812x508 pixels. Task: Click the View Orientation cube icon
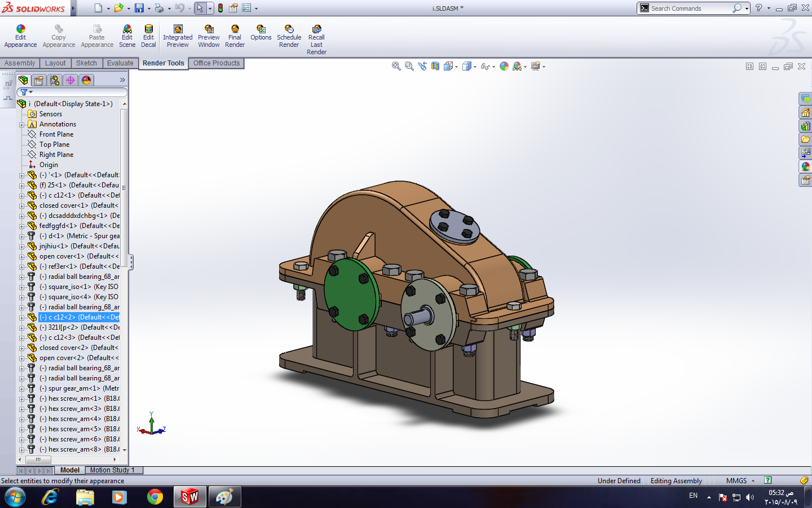pyautogui.click(x=448, y=66)
